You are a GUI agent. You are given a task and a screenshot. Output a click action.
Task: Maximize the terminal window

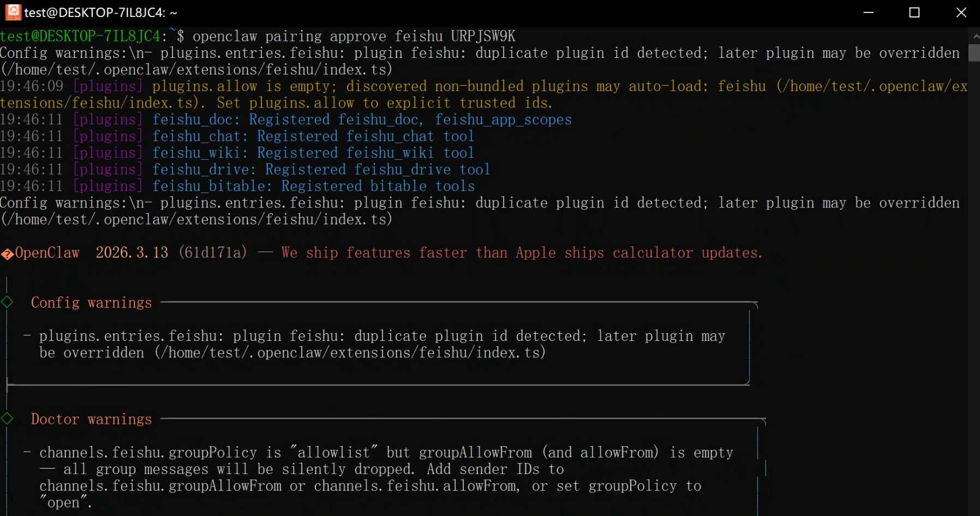tap(915, 13)
